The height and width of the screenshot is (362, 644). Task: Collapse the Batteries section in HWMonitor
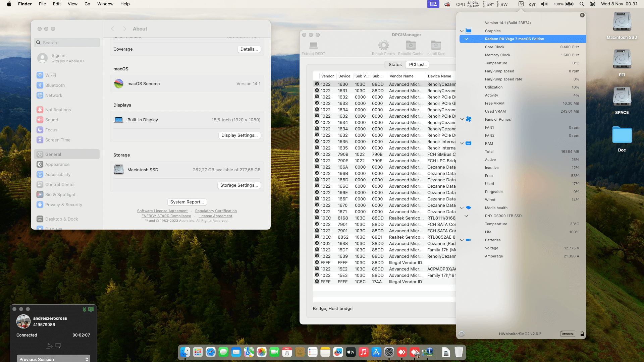[x=462, y=240]
